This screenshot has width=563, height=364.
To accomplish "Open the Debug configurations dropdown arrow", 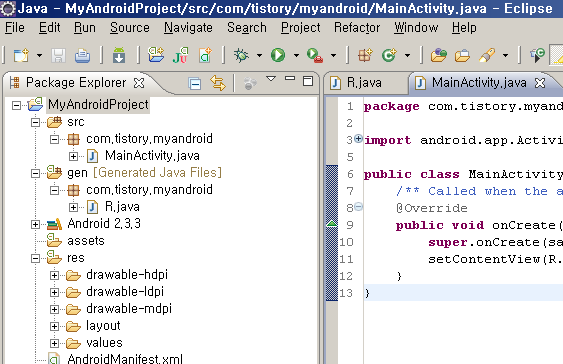I will click(259, 56).
